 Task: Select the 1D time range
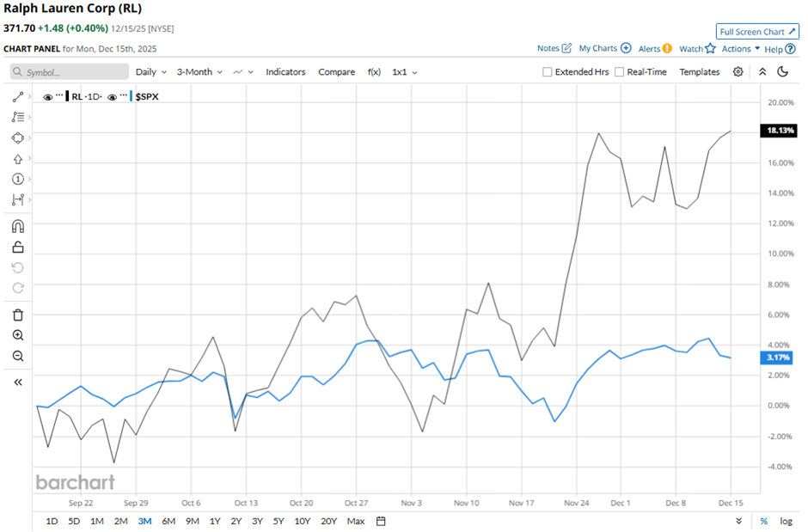click(x=52, y=521)
